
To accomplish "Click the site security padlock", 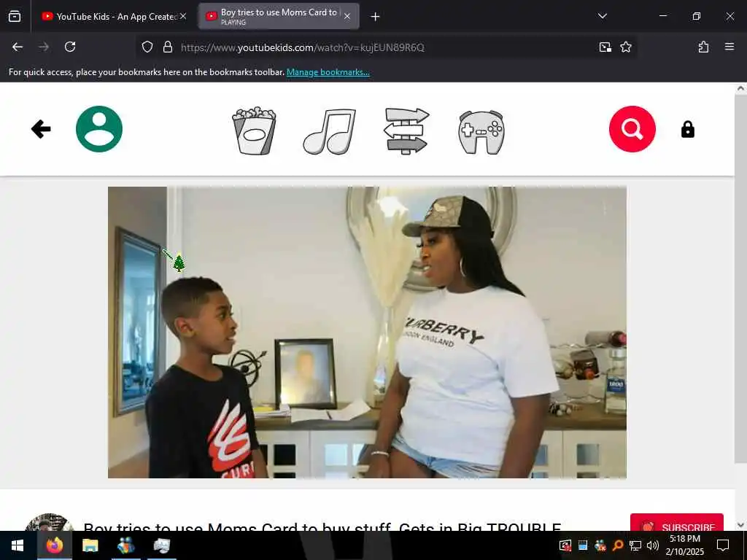I will 168,47.
